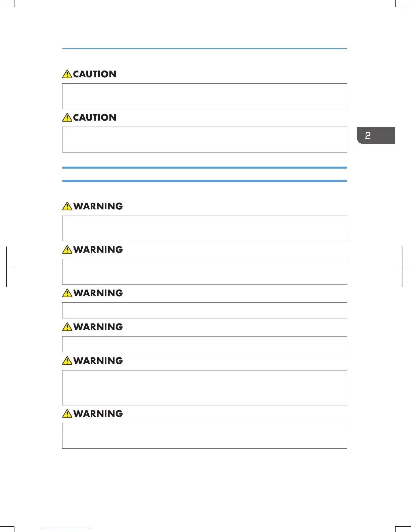411x532 pixels.
Task: Click the empty box under the second WARNING
Action: 204,272
